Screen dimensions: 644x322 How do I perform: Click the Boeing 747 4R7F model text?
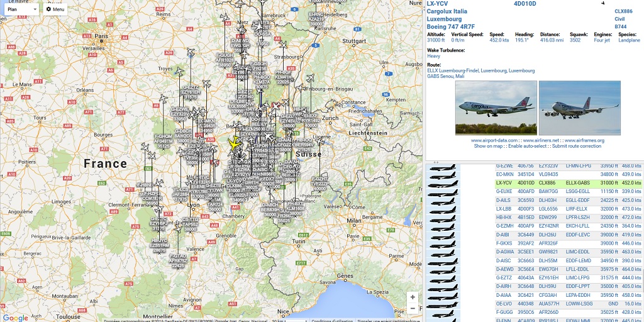click(452, 26)
